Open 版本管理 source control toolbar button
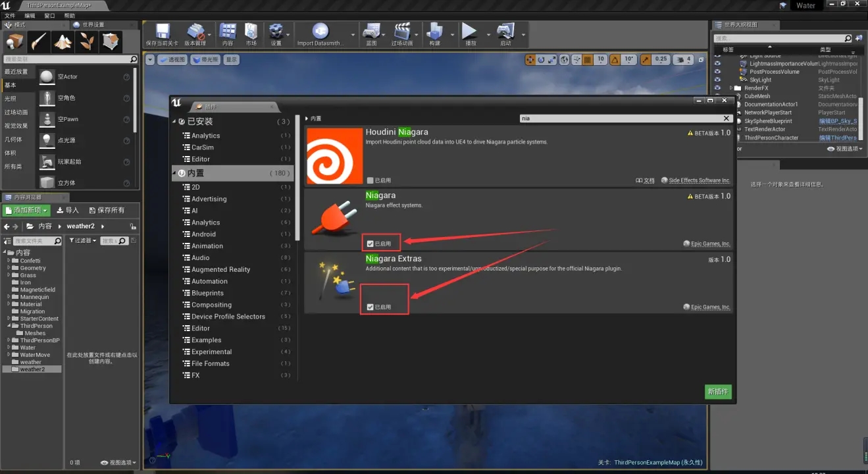The width and height of the screenshot is (868, 474). tap(195, 35)
